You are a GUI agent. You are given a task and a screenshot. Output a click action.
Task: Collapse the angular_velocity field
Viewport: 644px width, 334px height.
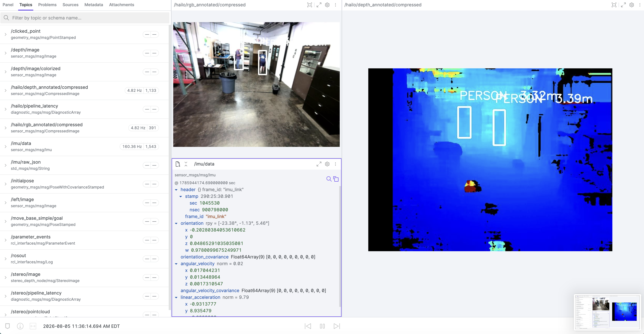176,263
